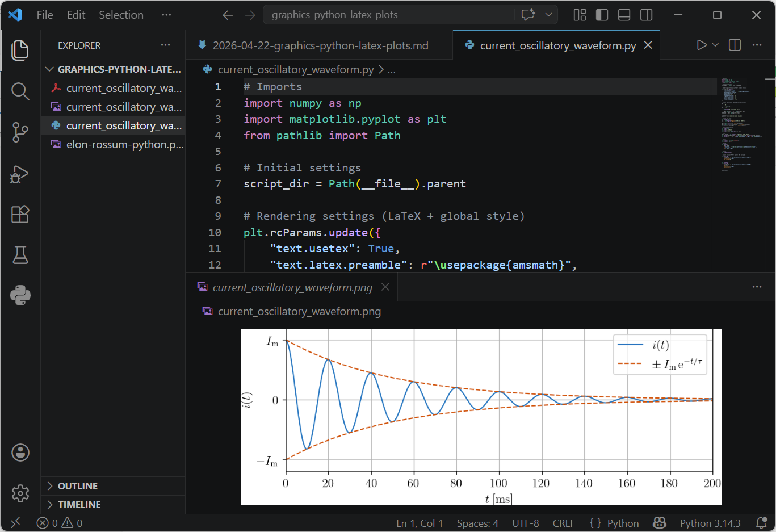Open the Testing flask view
This screenshot has height=532, width=776.
[x=20, y=255]
